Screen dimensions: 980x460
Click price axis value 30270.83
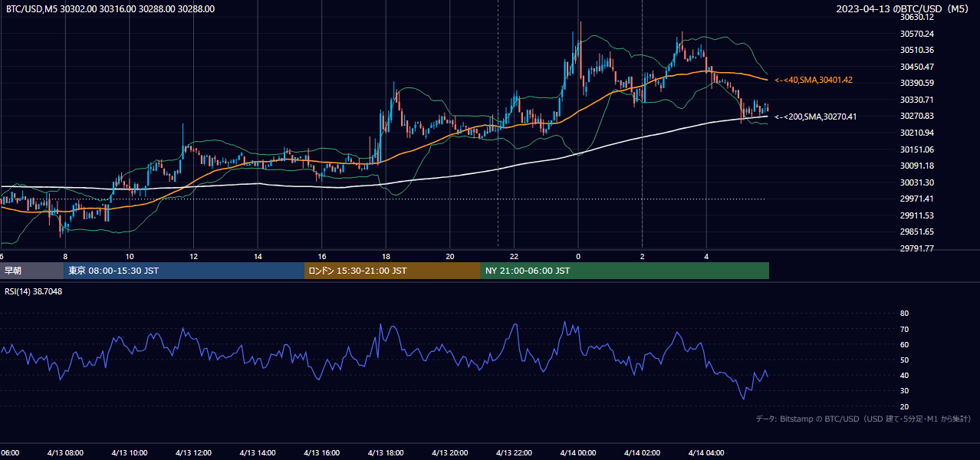pos(917,116)
